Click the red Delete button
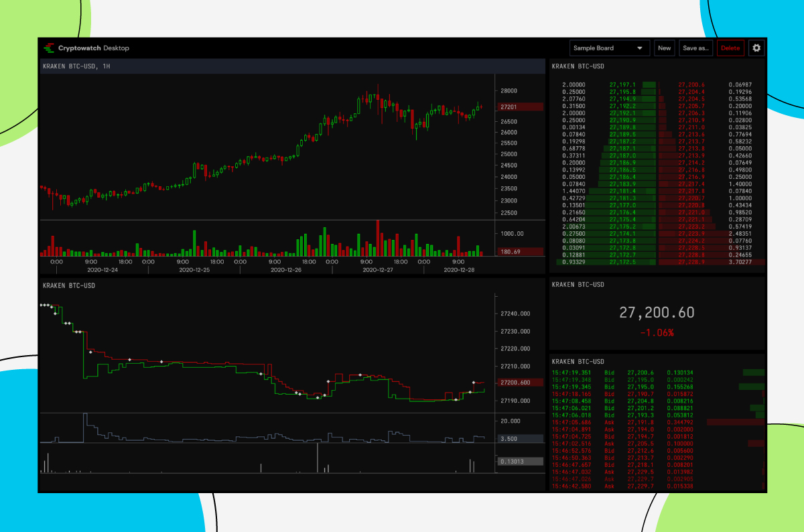Viewport: 804px width, 532px height. coord(730,48)
